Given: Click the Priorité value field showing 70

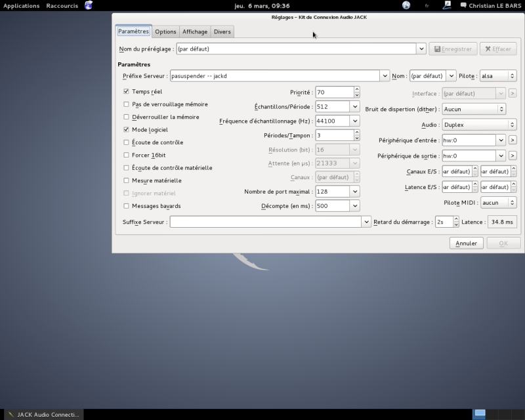Looking at the screenshot, I should (x=335, y=92).
